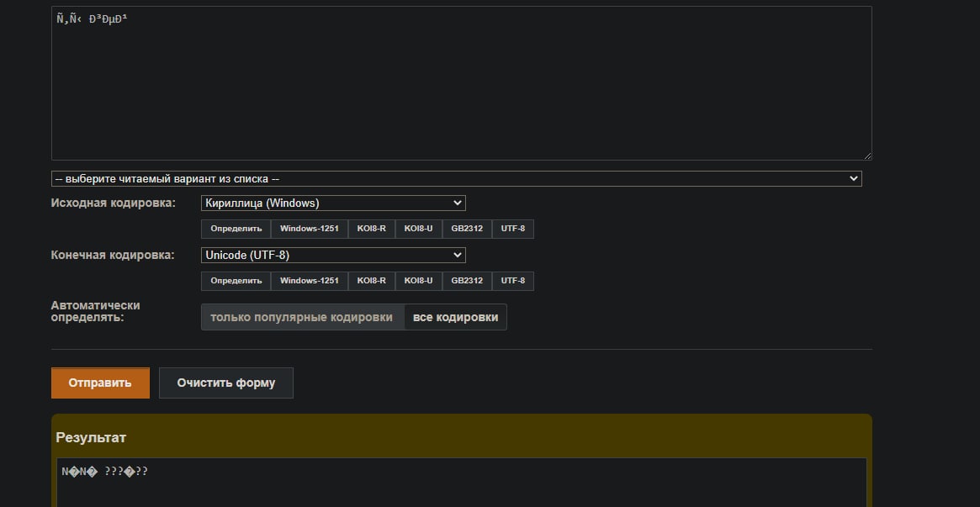The image size is (980, 507).
Task: Set source encoding to KOI8-R button
Action: tap(371, 229)
